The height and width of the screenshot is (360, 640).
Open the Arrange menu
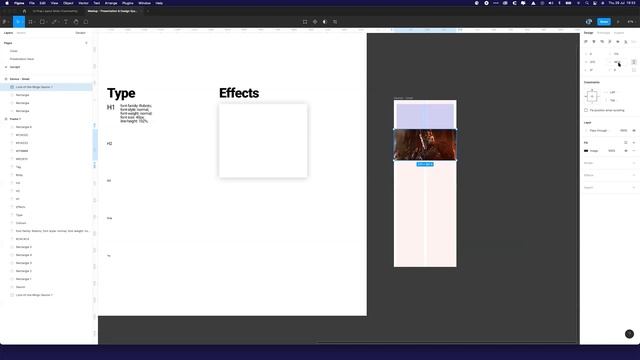coord(111,3)
